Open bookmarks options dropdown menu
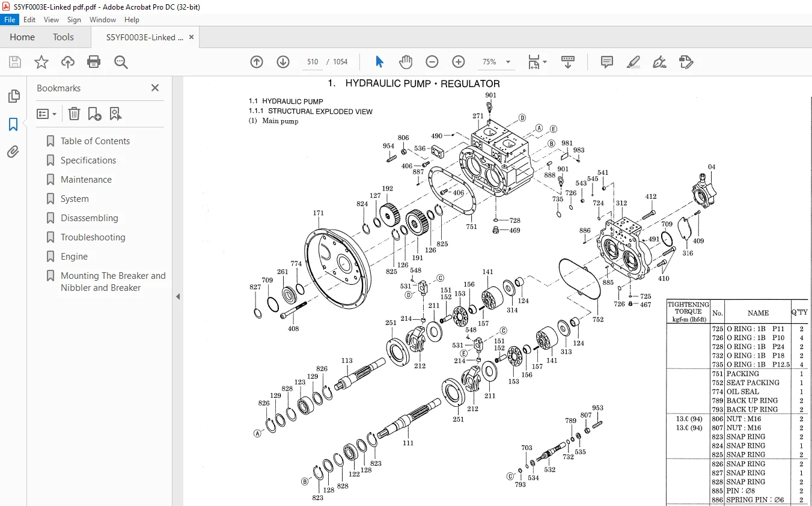The height and width of the screenshot is (506, 812). [x=47, y=114]
